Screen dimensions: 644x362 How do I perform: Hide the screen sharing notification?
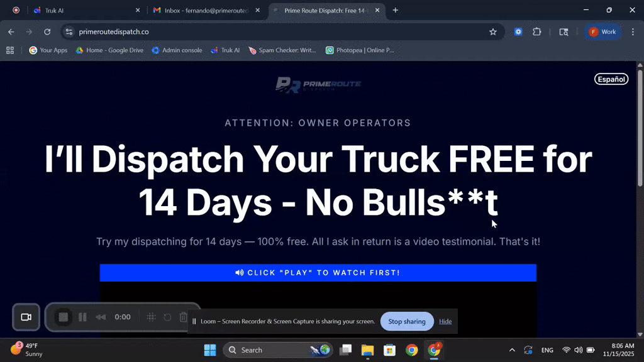[445, 321]
